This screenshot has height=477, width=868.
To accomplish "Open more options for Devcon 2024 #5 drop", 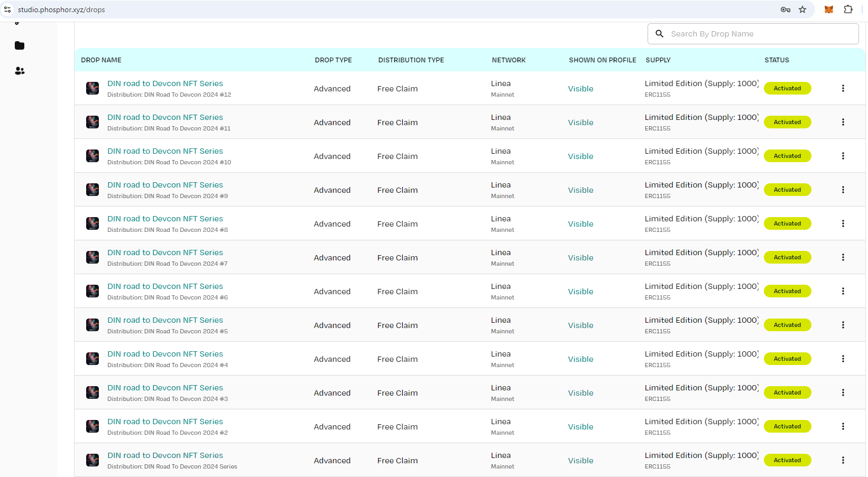I will [x=843, y=325].
